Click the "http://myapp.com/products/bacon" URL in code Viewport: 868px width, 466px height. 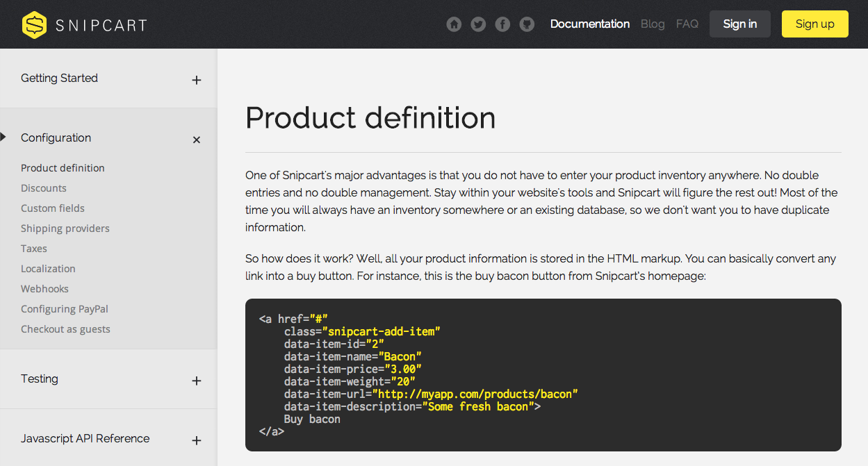coord(475,394)
